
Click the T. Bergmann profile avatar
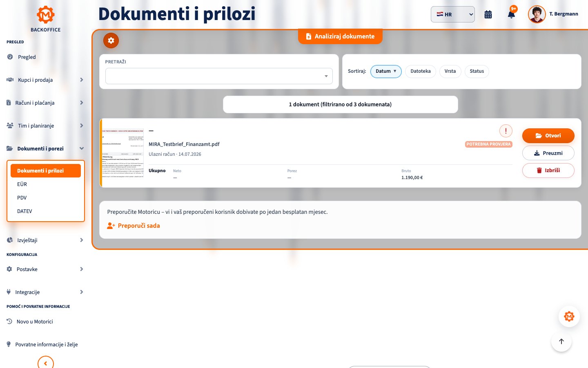[537, 14]
